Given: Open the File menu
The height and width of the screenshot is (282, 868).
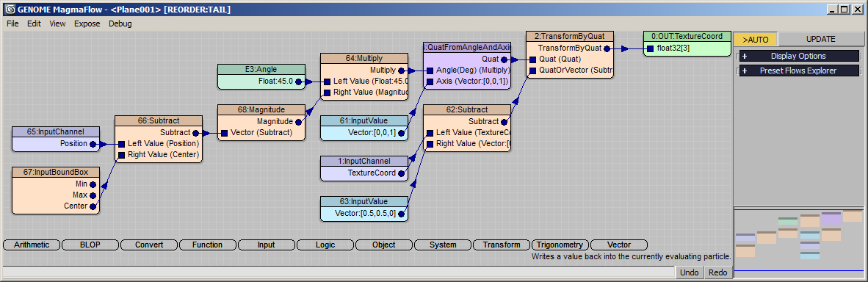Looking at the screenshot, I should tap(12, 23).
